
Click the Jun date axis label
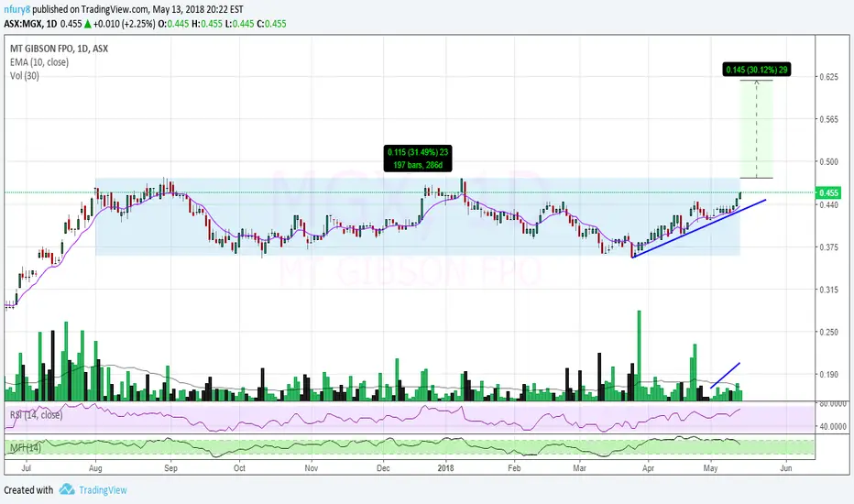pyautogui.click(x=786, y=468)
